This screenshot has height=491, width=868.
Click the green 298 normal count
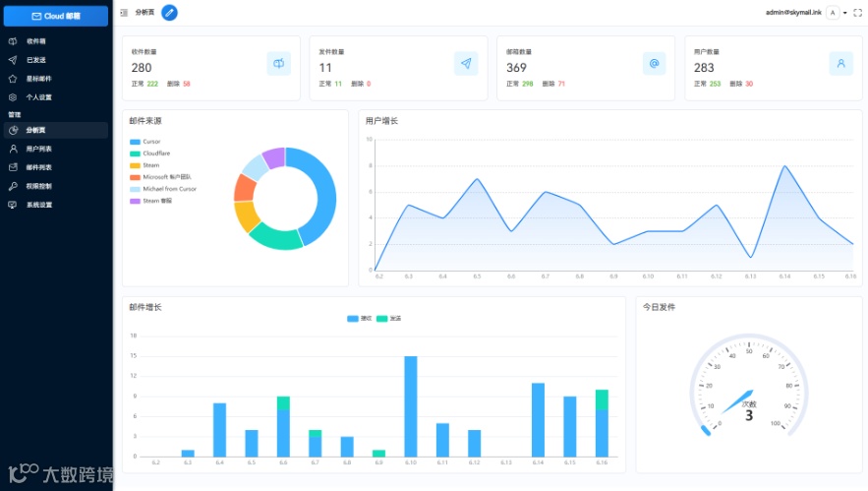tap(528, 84)
